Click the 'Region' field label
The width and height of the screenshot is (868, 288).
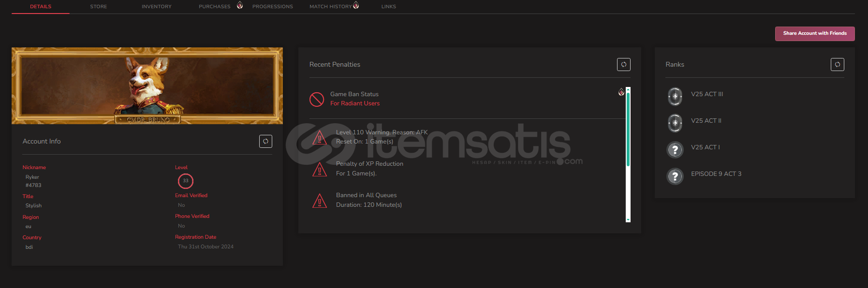click(x=30, y=217)
